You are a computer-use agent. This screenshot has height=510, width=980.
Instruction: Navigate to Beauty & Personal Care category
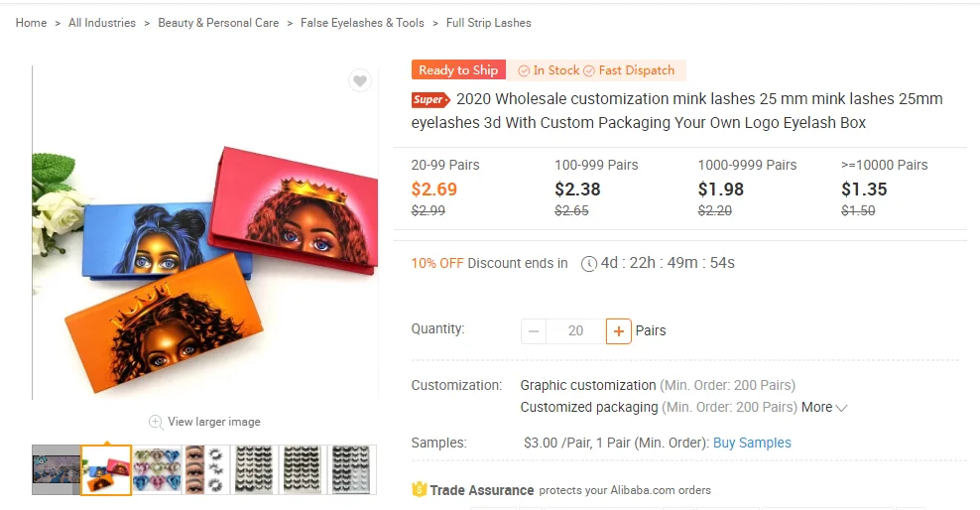(218, 23)
